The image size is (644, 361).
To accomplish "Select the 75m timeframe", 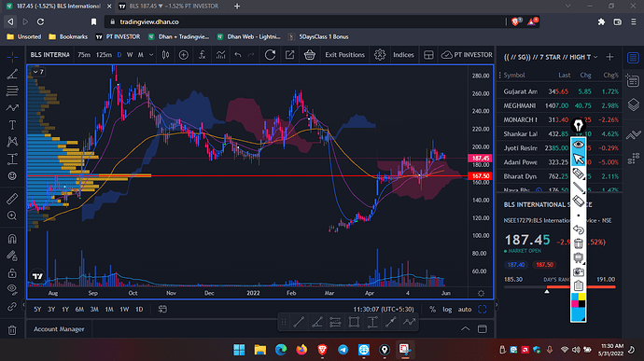I will coord(84,55).
